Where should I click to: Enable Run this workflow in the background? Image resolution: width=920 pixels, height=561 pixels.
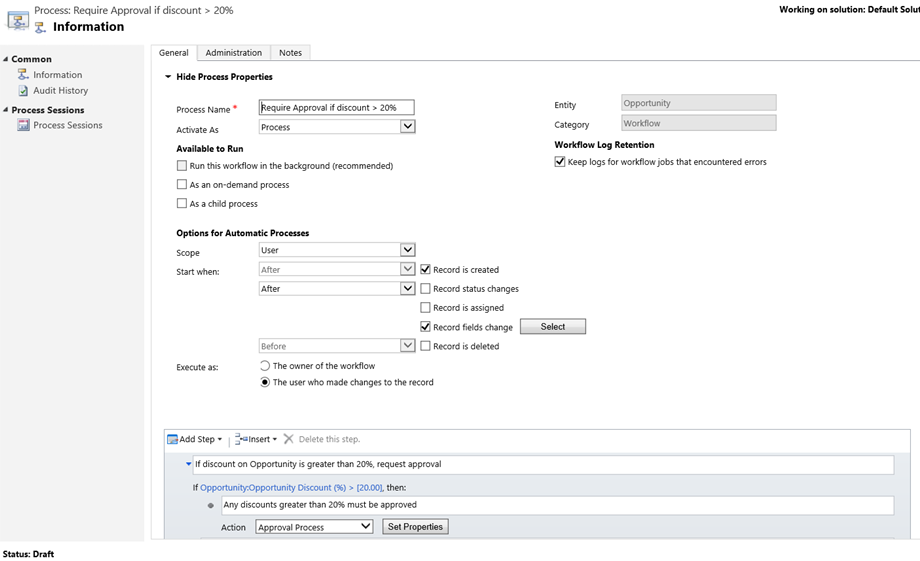coord(182,166)
